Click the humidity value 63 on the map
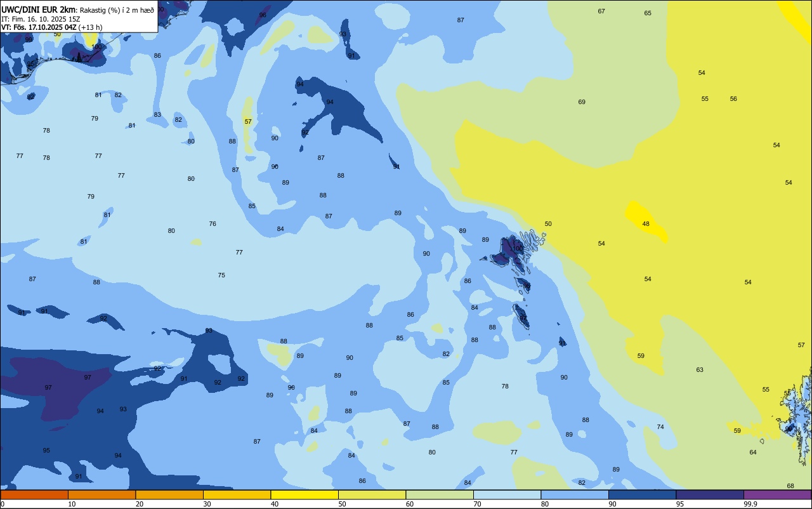Image resolution: width=812 pixels, height=509 pixels. pyautogui.click(x=700, y=370)
